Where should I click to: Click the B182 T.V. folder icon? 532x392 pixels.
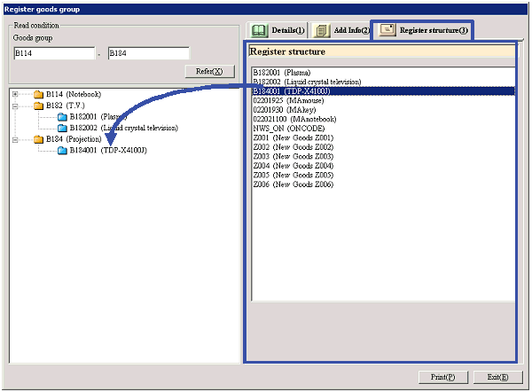[38, 106]
